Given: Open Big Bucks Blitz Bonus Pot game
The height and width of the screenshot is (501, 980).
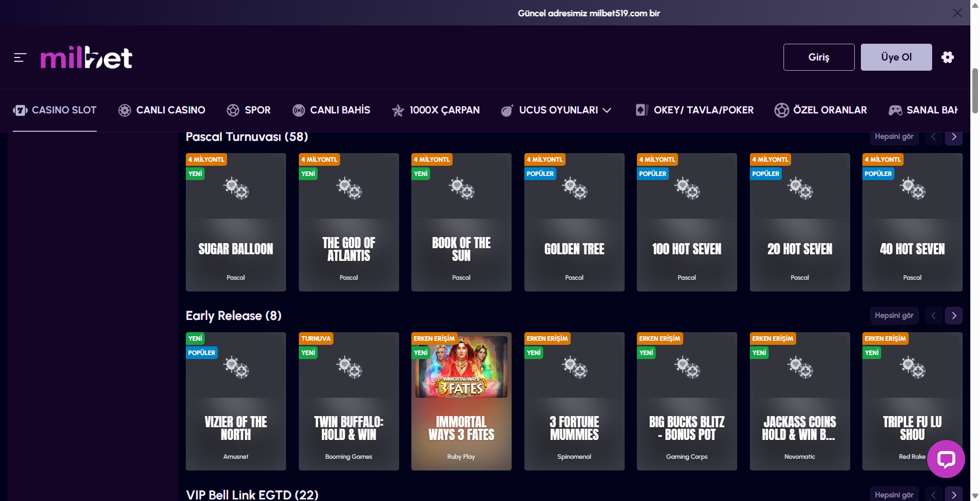Looking at the screenshot, I should (x=687, y=401).
